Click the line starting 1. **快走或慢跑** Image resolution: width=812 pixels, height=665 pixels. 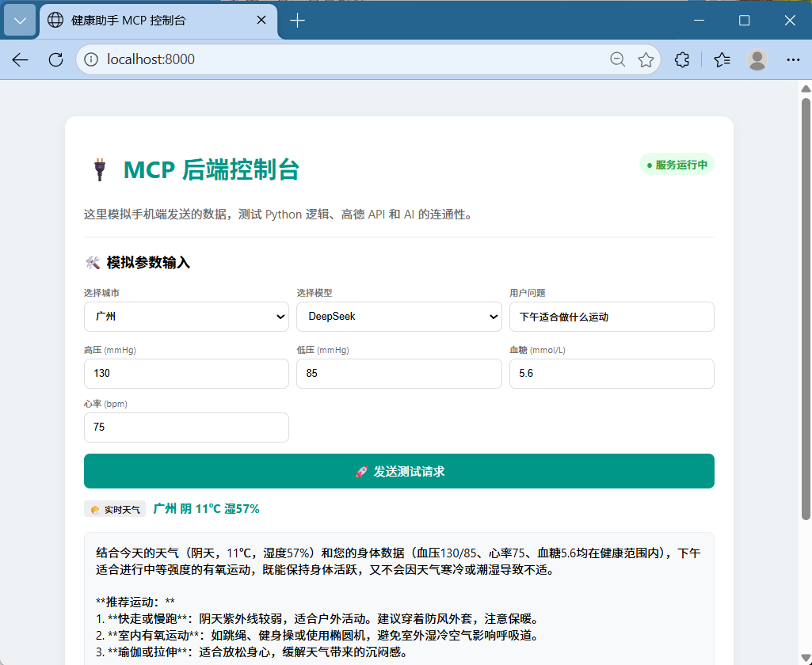tap(318, 619)
